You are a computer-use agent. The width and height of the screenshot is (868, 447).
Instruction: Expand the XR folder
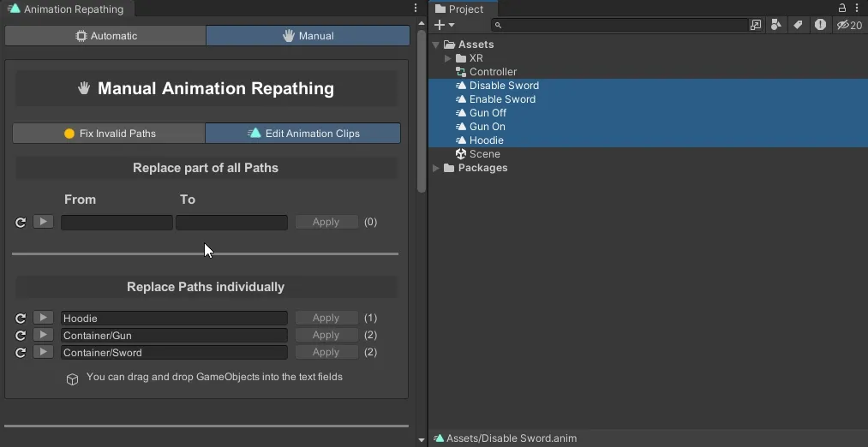[x=448, y=58]
